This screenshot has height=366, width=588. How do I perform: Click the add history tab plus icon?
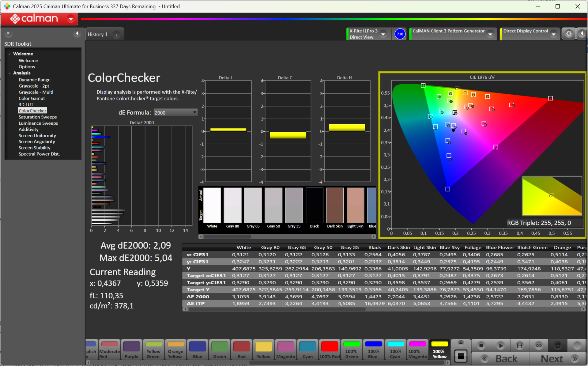point(116,35)
